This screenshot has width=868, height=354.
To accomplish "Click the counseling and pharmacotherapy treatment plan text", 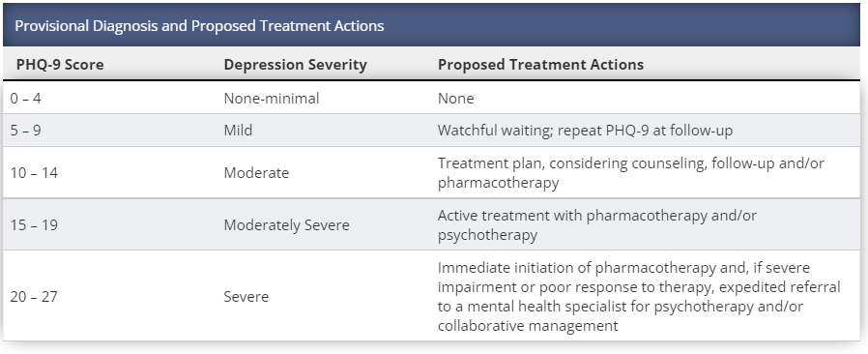I will pyautogui.click(x=630, y=173).
